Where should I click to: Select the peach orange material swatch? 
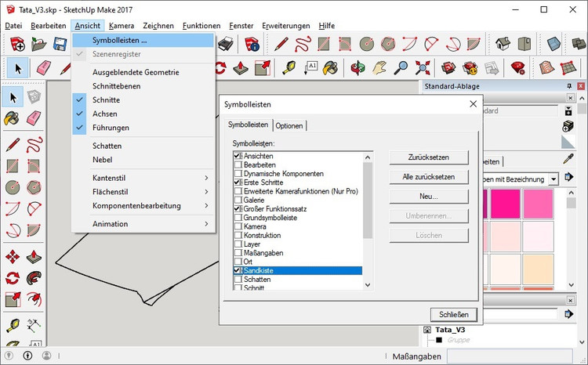[x=538, y=269]
